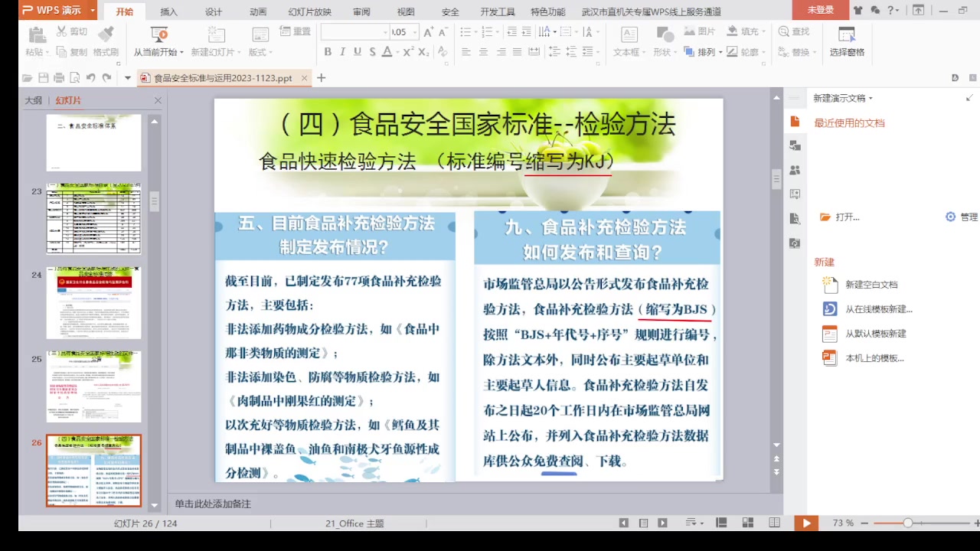This screenshot has width=980, height=551.
Task: Click 本机上的模板 link
Action: [874, 358]
